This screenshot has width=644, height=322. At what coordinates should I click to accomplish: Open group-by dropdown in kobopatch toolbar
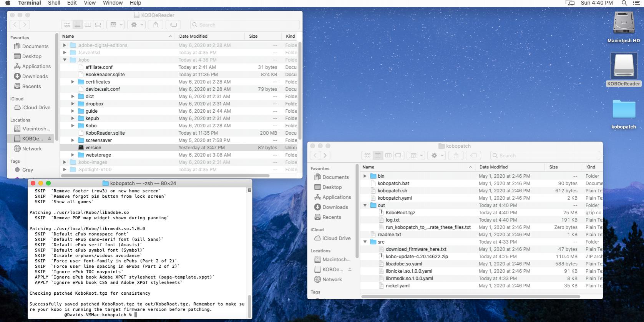416,155
